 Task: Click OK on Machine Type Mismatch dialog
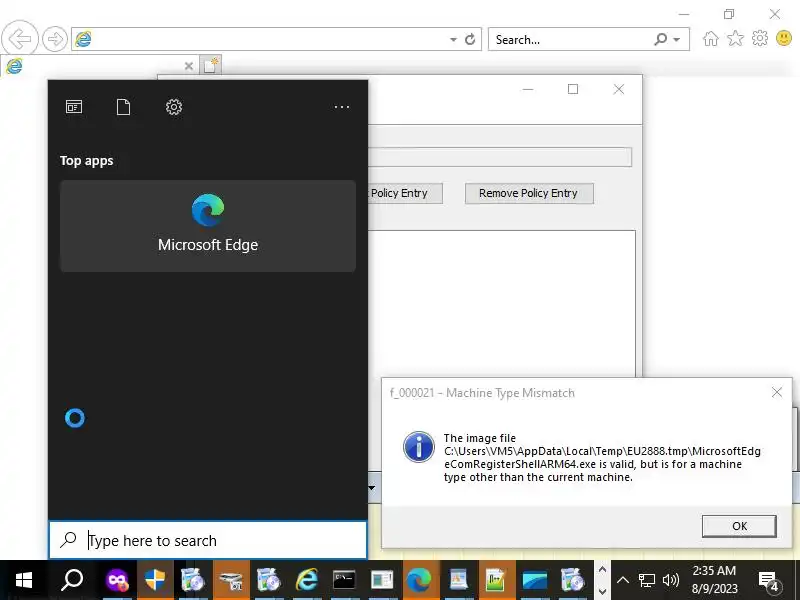(739, 526)
